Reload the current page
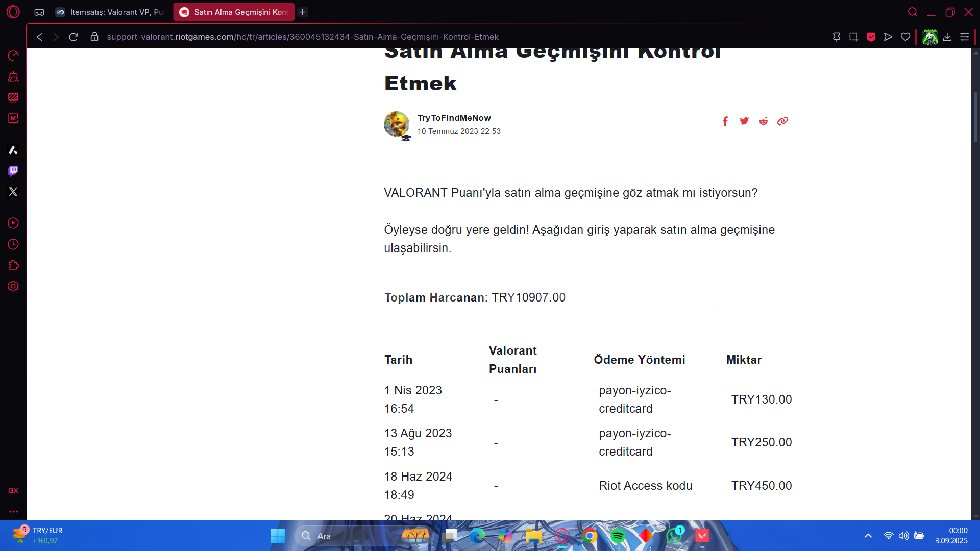The height and width of the screenshot is (551, 980). click(73, 37)
